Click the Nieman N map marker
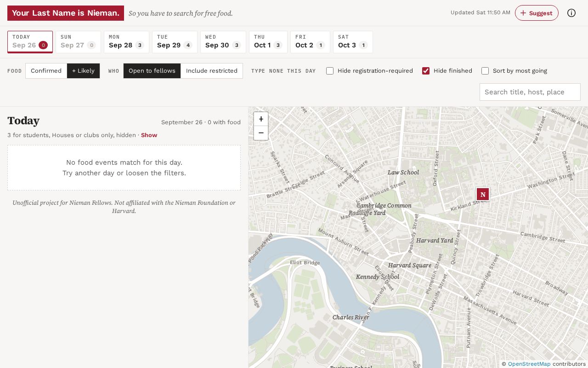The width and height of the screenshot is (588, 368). 483,194
